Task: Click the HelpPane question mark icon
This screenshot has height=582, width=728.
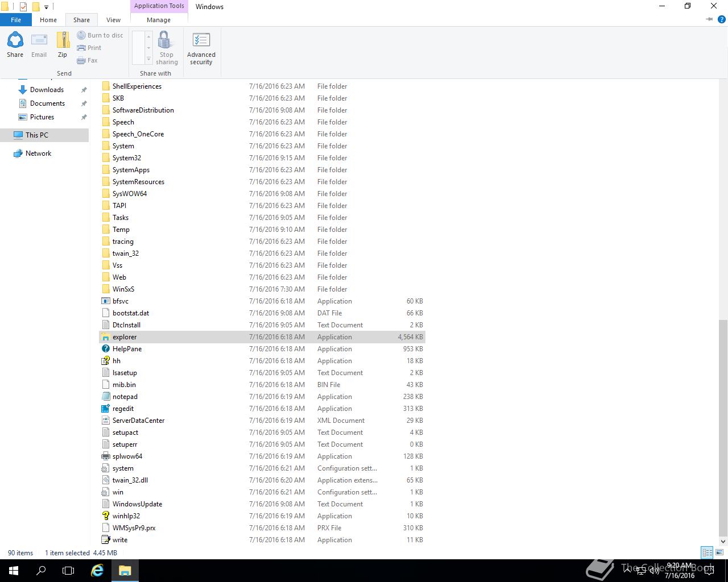Action: click(105, 349)
